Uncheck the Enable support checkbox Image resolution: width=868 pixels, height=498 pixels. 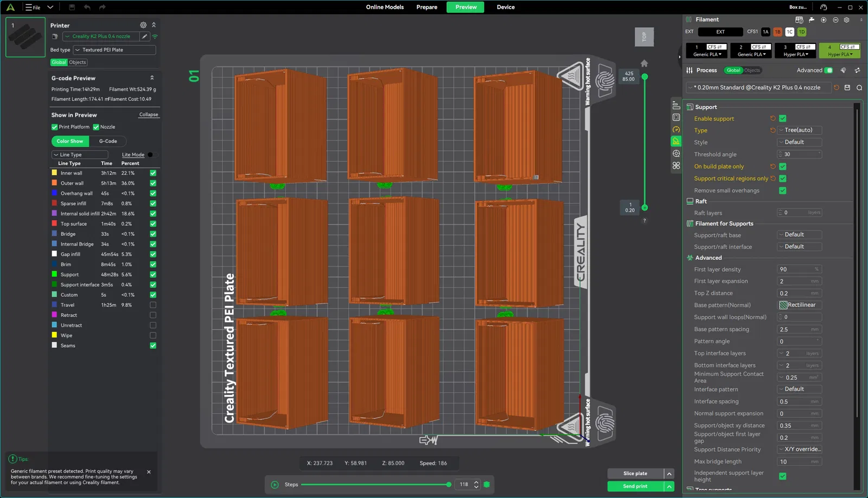[782, 118]
